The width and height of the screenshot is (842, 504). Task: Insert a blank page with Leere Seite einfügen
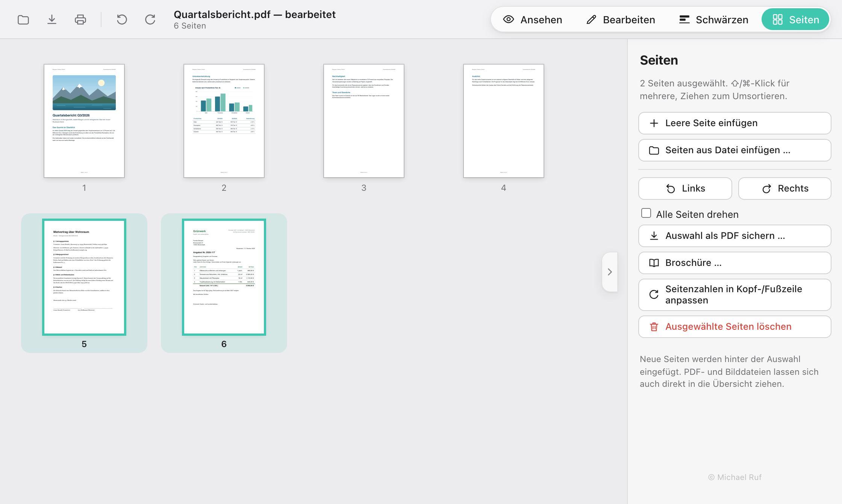734,123
